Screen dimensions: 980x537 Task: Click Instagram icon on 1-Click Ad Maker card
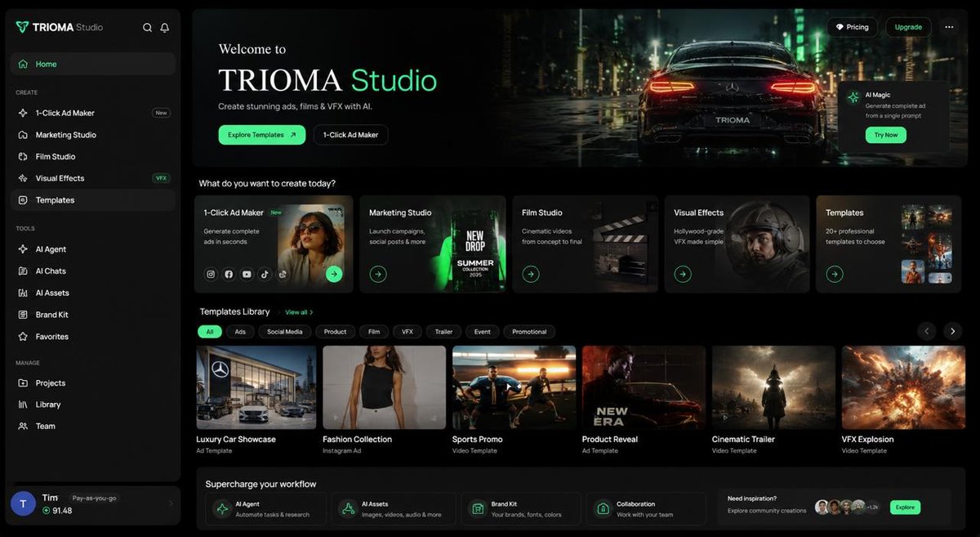[211, 275]
